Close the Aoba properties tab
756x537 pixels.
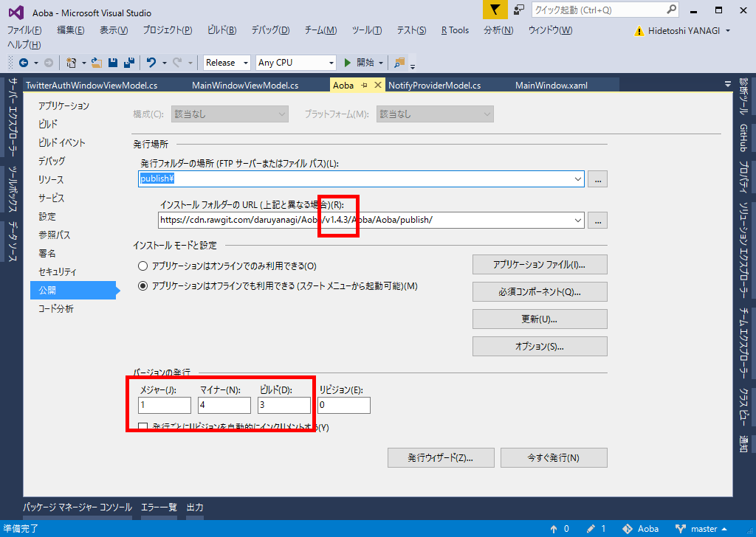[378, 86]
